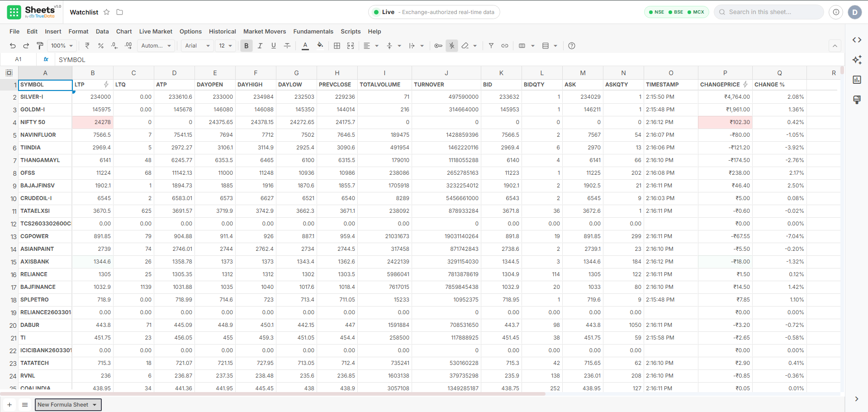Click the filter funnel icon
This screenshot has height=412, width=868.
click(x=491, y=46)
